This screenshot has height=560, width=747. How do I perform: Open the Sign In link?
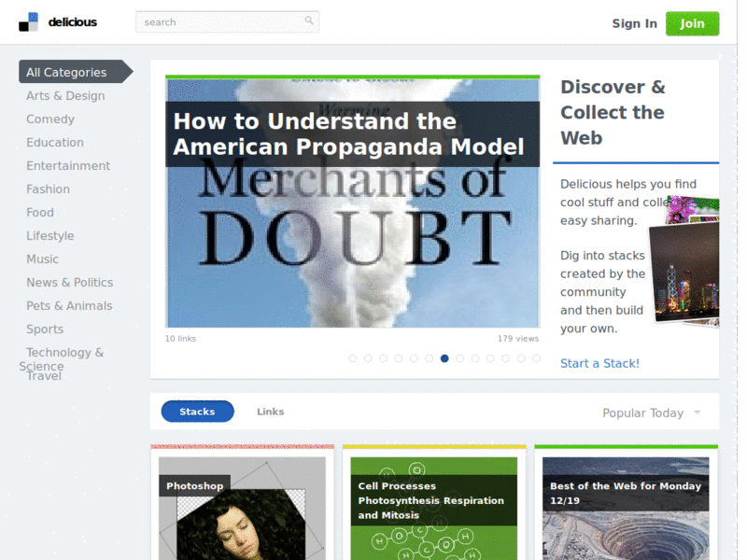click(634, 23)
